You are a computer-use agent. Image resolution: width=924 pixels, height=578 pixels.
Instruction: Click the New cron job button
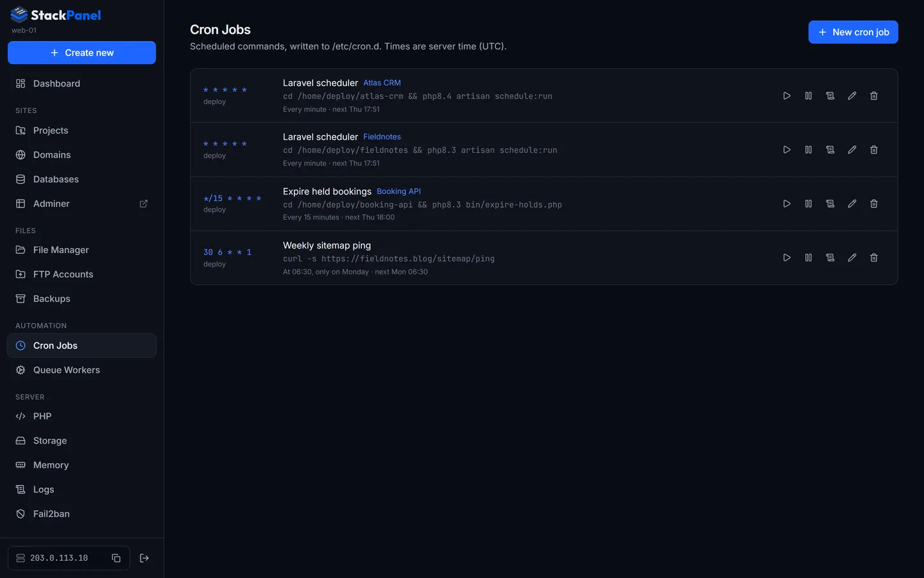click(x=853, y=32)
